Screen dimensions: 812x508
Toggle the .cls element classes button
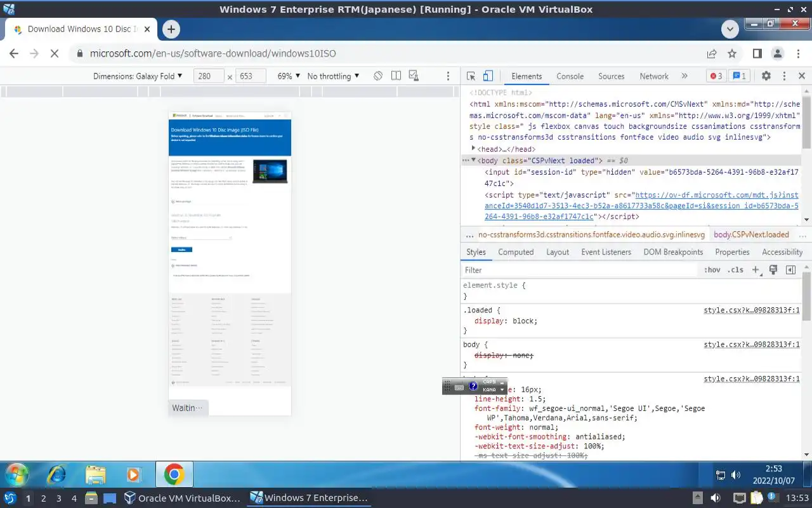coord(735,270)
